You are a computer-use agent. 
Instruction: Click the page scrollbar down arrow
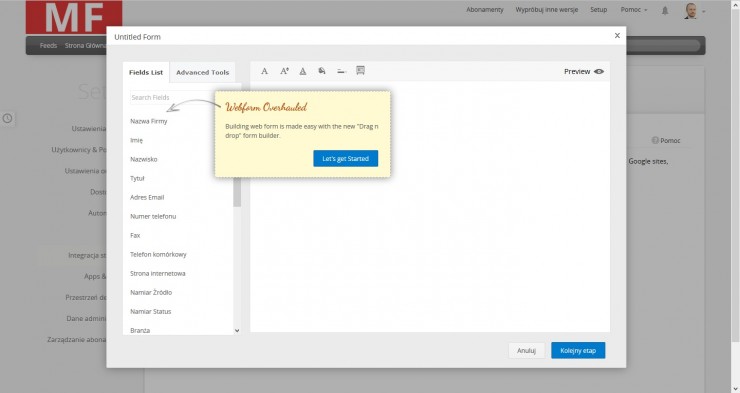point(736,389)
